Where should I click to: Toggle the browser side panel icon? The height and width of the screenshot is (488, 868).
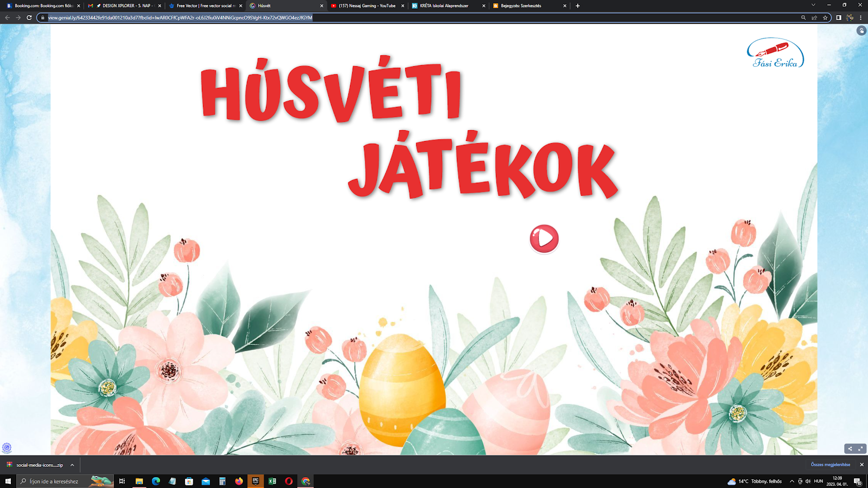(839, 17)
